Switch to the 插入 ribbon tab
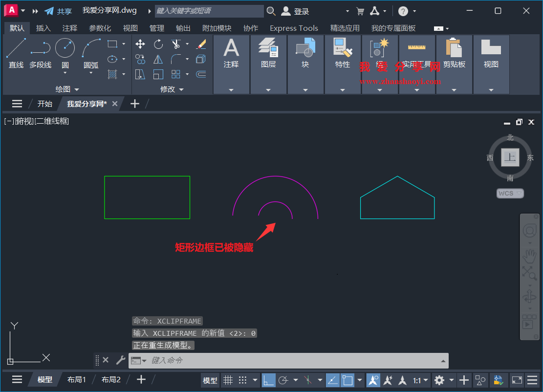 point(43,28)
